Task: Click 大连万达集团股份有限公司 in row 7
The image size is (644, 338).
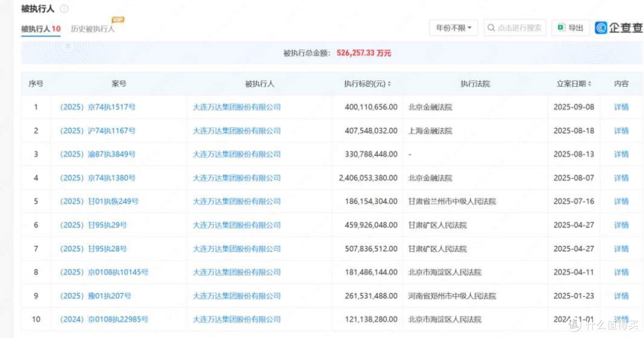Action: 237,249
